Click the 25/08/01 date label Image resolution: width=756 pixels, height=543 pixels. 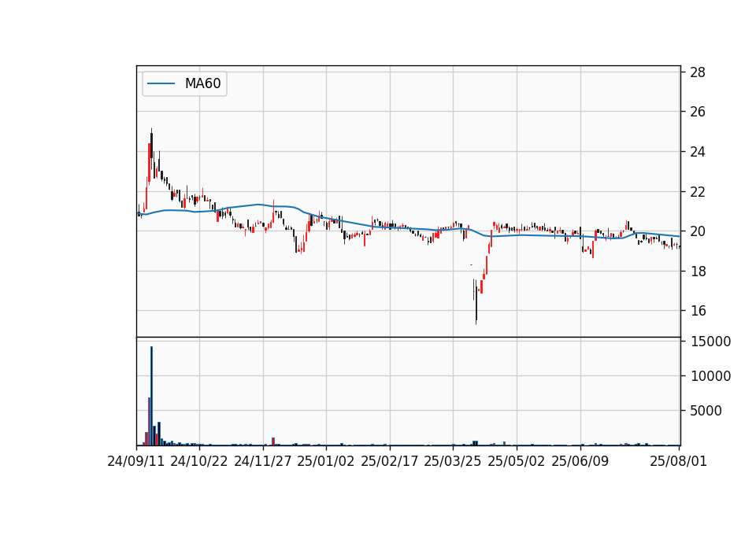click(678, 461)
